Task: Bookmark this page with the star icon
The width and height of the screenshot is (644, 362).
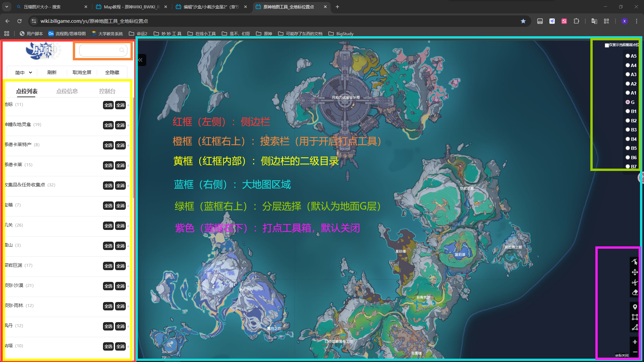Action: pyautogui.click(x=523, y=21)
